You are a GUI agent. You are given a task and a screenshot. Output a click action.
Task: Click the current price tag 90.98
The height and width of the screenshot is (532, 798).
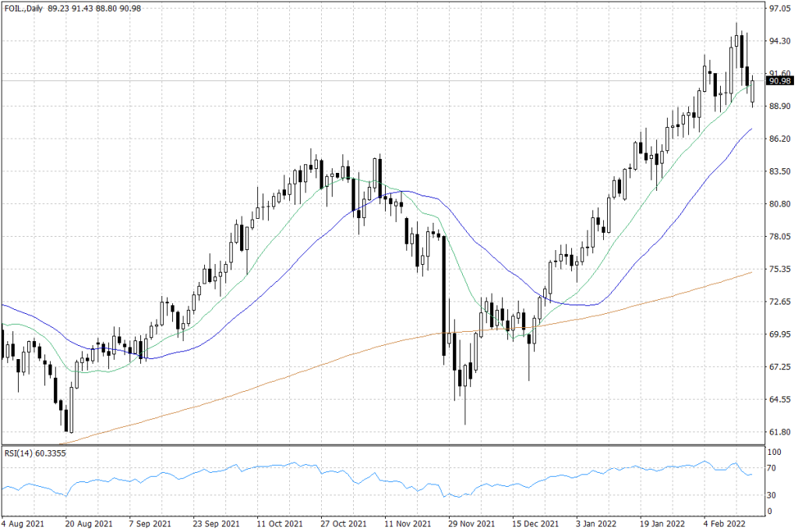pos(780,80)
